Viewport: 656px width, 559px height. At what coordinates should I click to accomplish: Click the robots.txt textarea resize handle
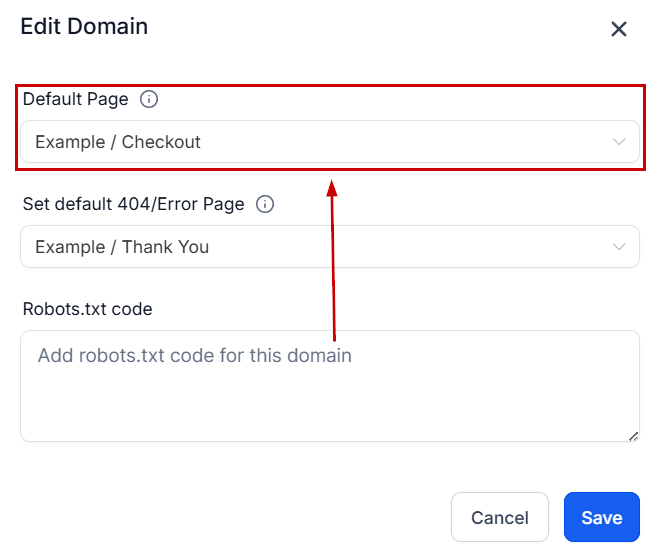click(x=632, y=435)
